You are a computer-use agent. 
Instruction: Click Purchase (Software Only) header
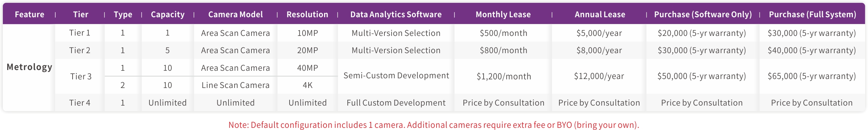[703, 14]
